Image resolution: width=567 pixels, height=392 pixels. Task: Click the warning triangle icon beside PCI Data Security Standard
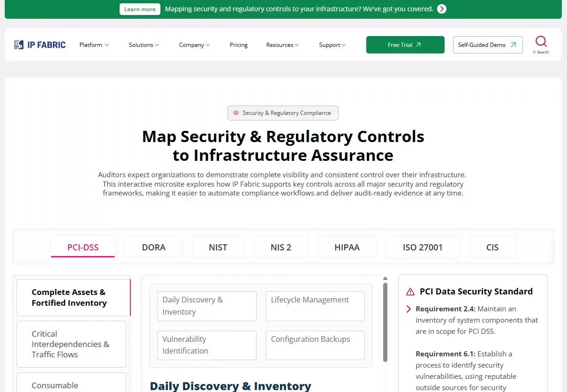tap(410, 292)
